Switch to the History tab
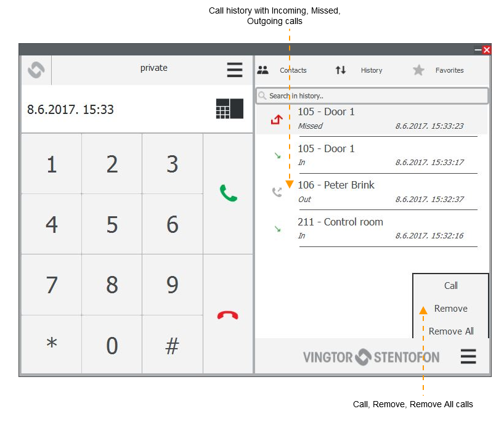Image resolution: width=504 pixels, height=422 pixels. pos(372,70)
